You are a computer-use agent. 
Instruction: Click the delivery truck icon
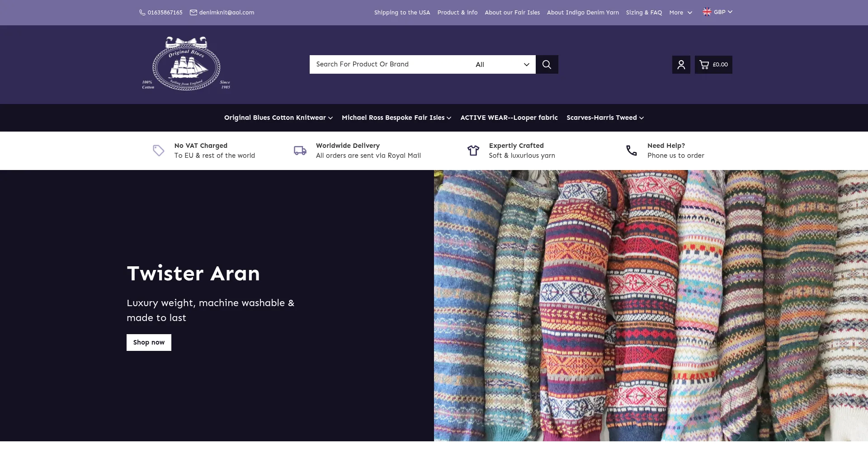click(x=300, y=151)
